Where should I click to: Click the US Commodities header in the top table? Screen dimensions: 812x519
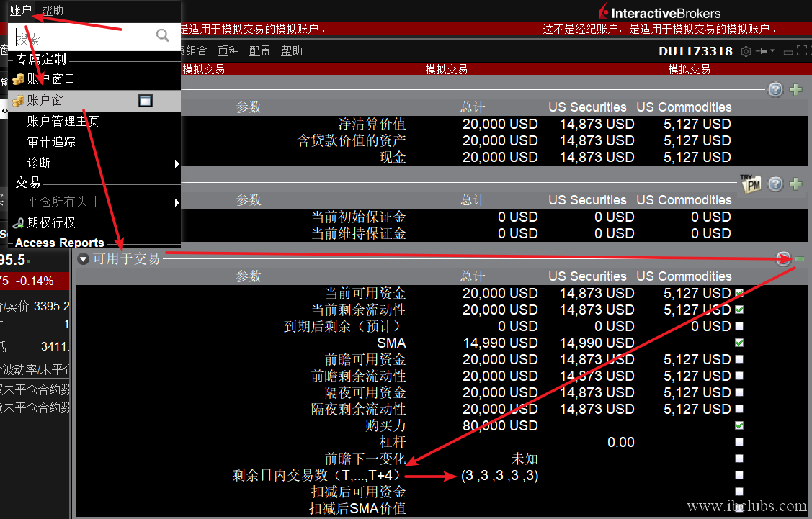(684, 107)
